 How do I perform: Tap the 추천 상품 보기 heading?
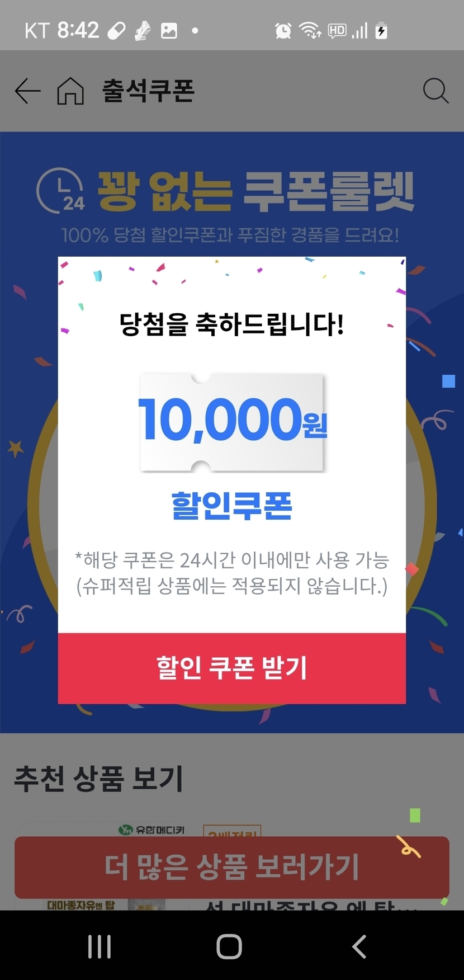(98, 778)
